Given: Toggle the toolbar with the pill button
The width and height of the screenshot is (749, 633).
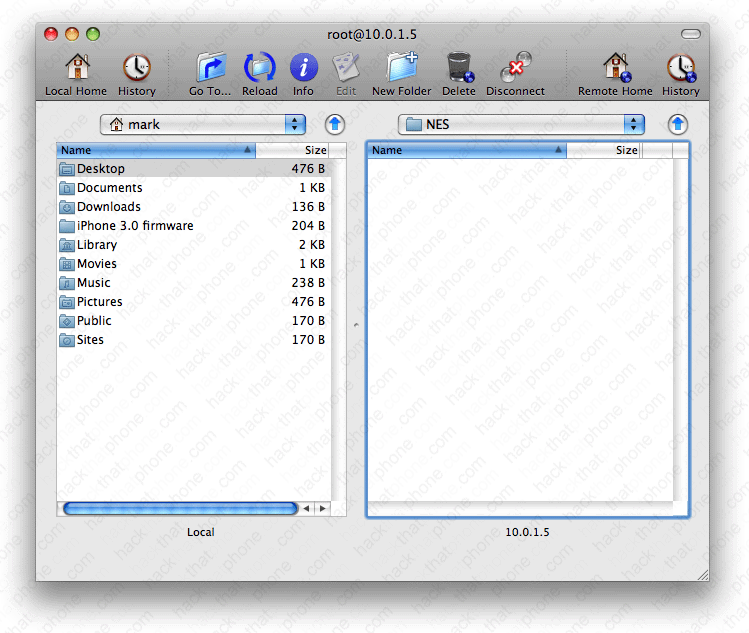Looking at the screenshot, I should 691,34.
